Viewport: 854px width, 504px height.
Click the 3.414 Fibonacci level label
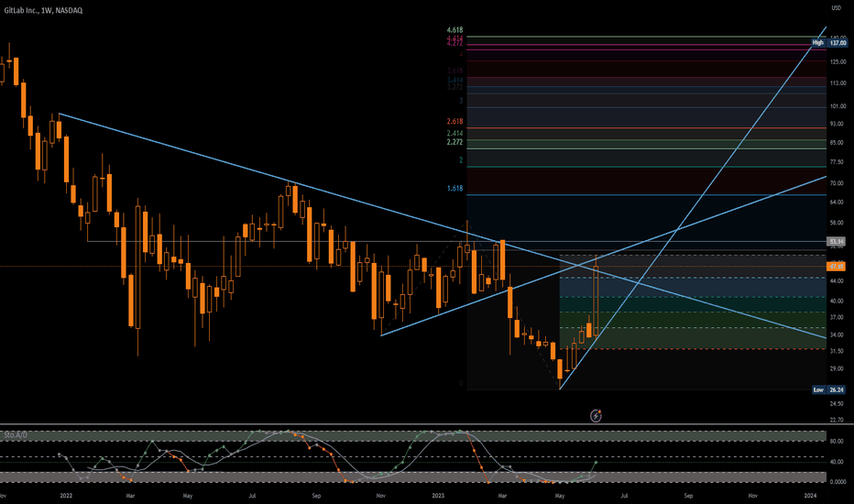pos(454,80)
